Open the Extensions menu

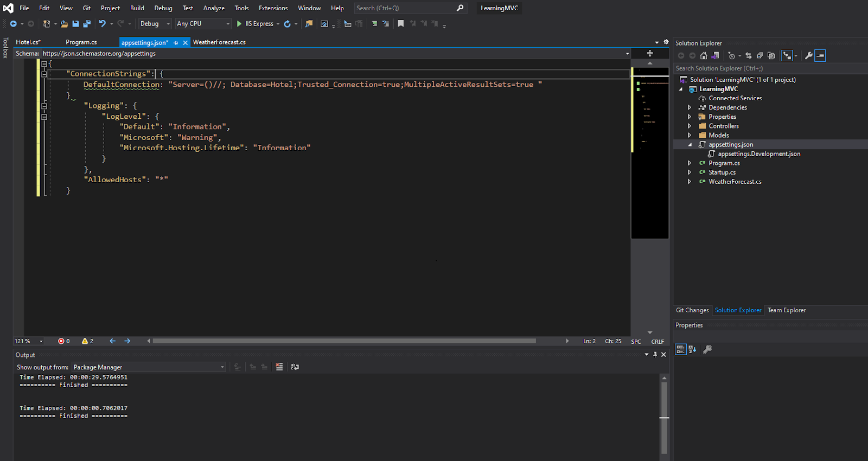(x=273, y=8)
